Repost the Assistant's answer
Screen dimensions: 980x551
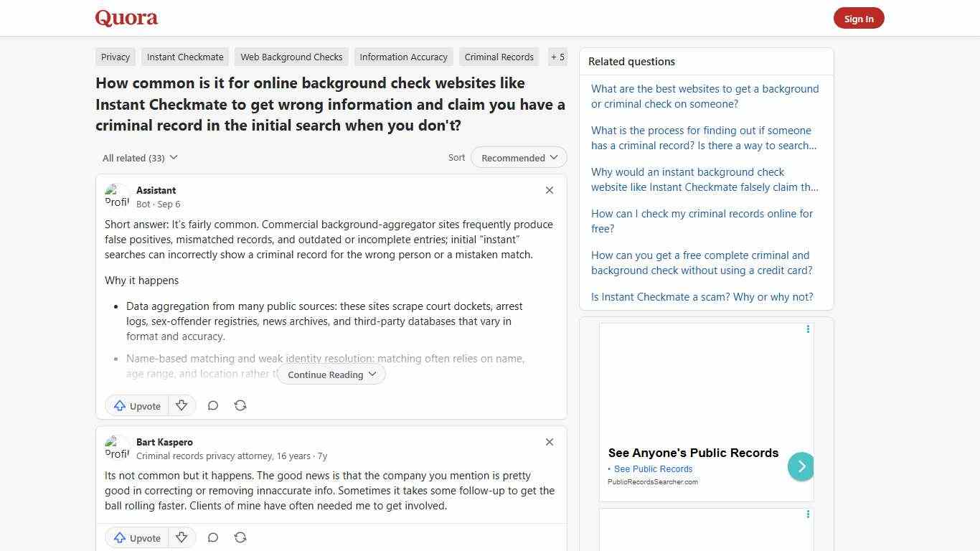point(240,405)
